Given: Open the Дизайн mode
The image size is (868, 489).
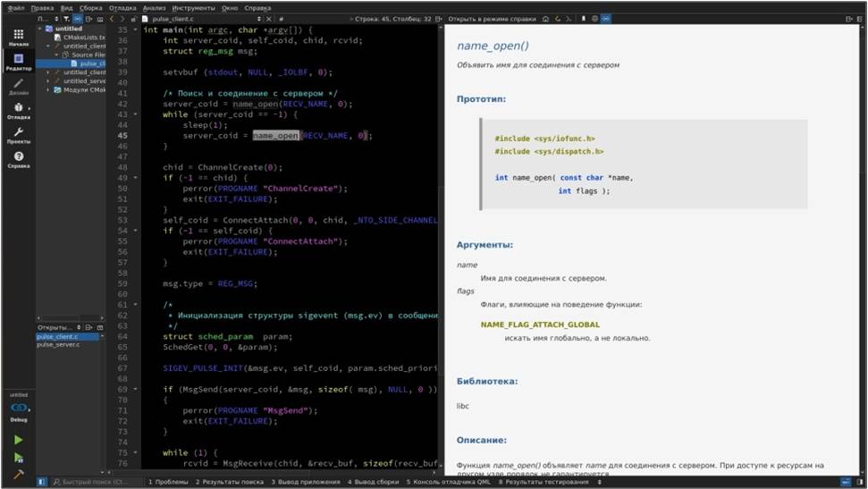Looking at the screenshot, I should coord(18,86).
